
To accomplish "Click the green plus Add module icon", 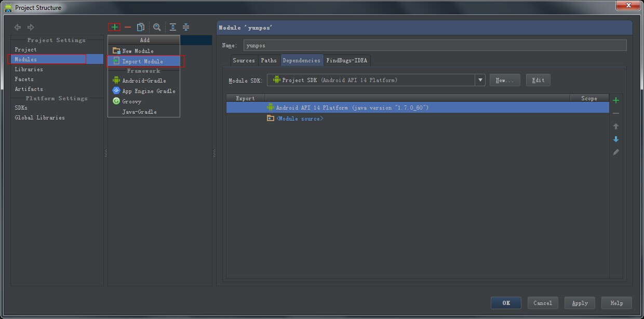I will [x=114, y=27].
